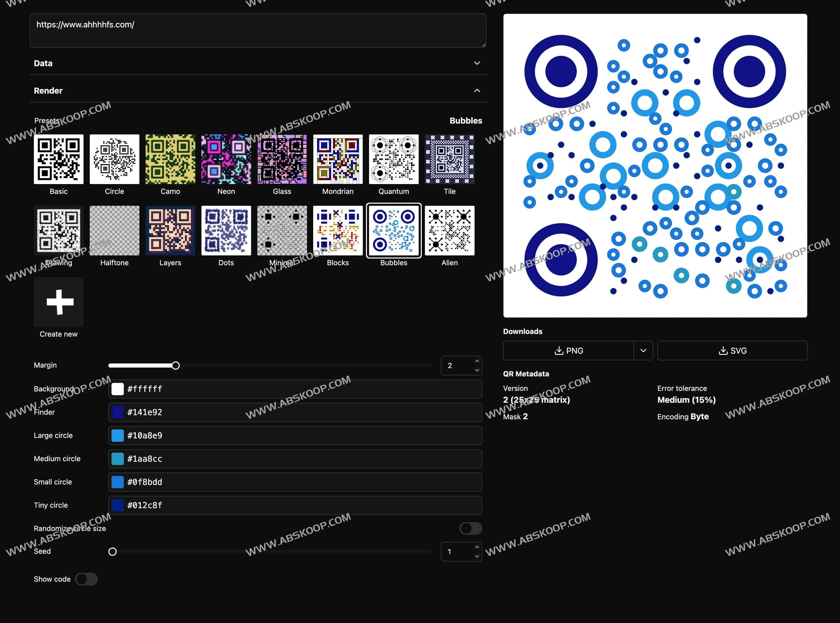Toggle Show code switch
840x623 pixels.
(86, 579)
